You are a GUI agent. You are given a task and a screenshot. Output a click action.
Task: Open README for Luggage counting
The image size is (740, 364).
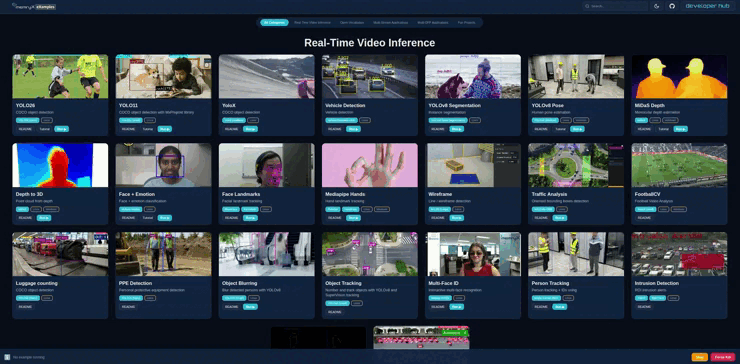tap(25, 306)
